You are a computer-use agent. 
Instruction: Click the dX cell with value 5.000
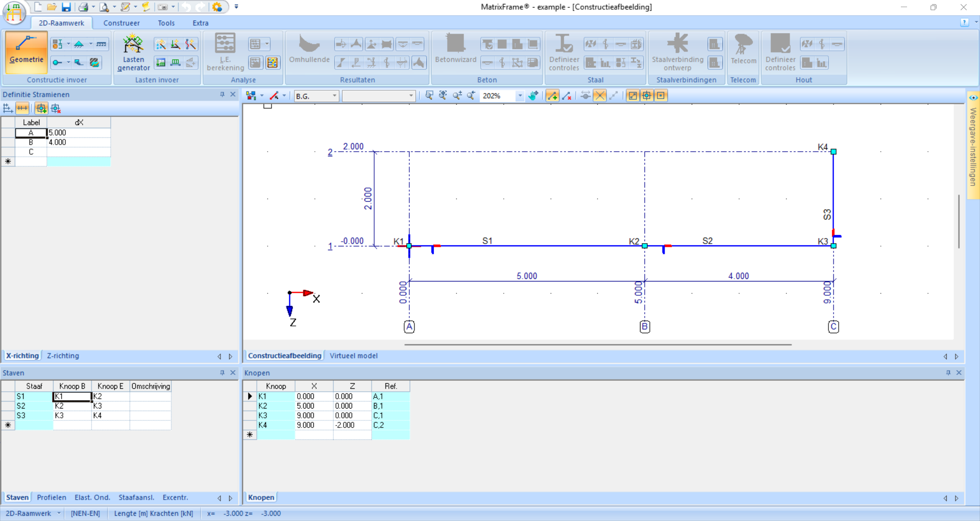[78, 133]
